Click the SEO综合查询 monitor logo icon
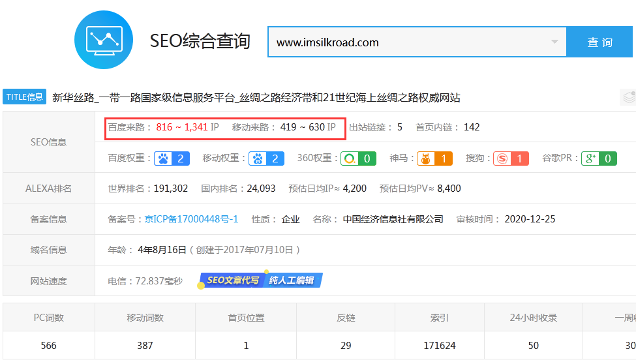This screenshot has width=636, height=364. (104, 40)
